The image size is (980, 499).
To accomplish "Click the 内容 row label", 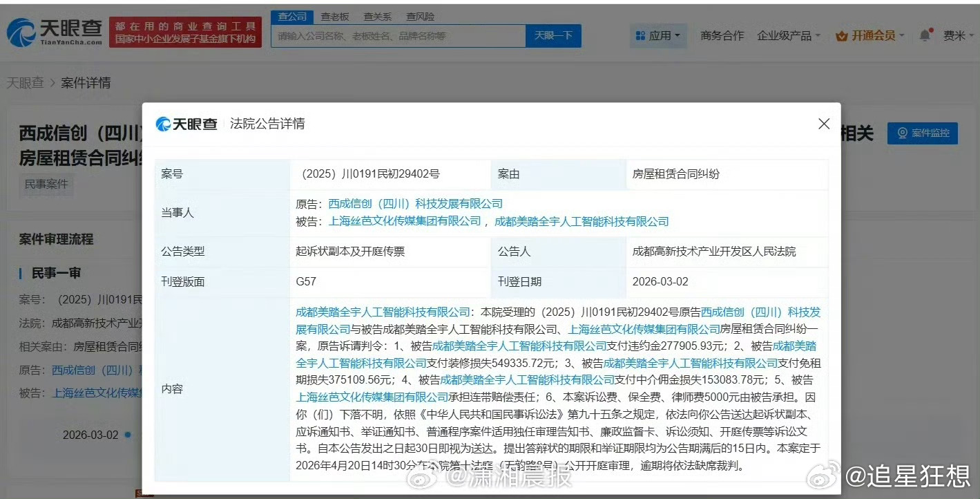I will click(172, 389).
